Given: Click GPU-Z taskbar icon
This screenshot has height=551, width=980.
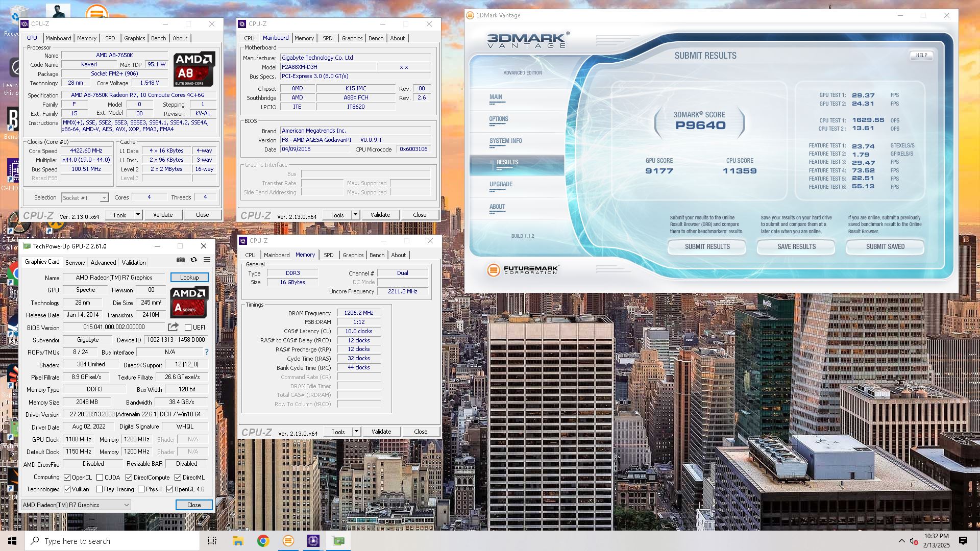Looking at the screenshot, I should [338, 541].
